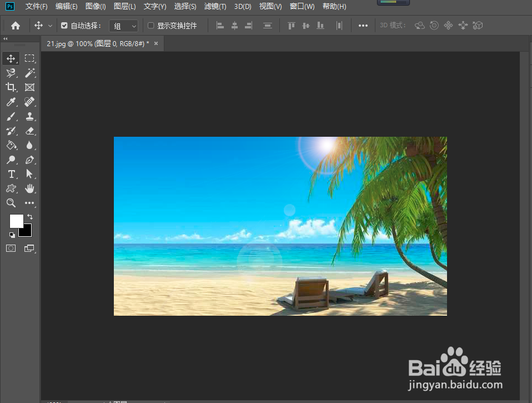532x403 pixels.
Task: Select the Rectangular Marquee tool
Action: tap(29, 58)
